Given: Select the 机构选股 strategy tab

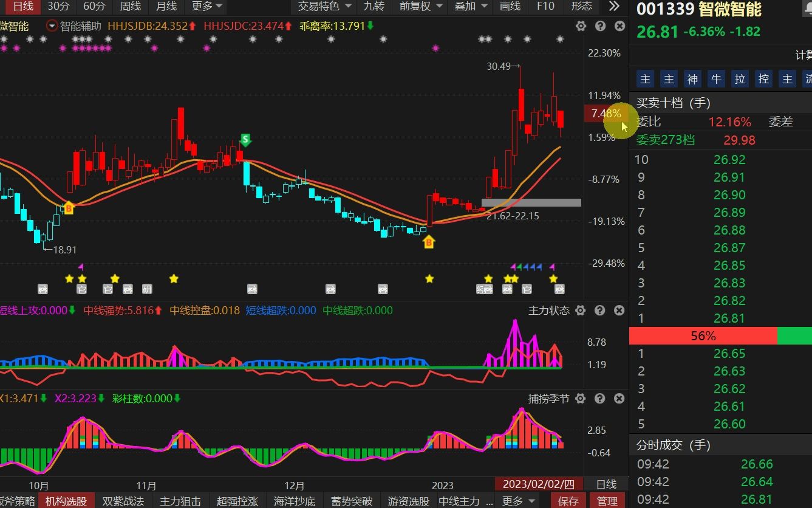Looking at the screenshot, I should (66, 501).
